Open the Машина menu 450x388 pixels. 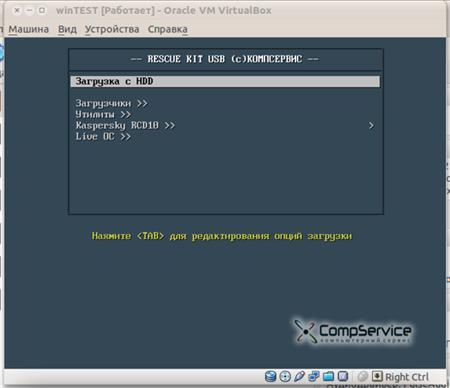coord(29,29)
